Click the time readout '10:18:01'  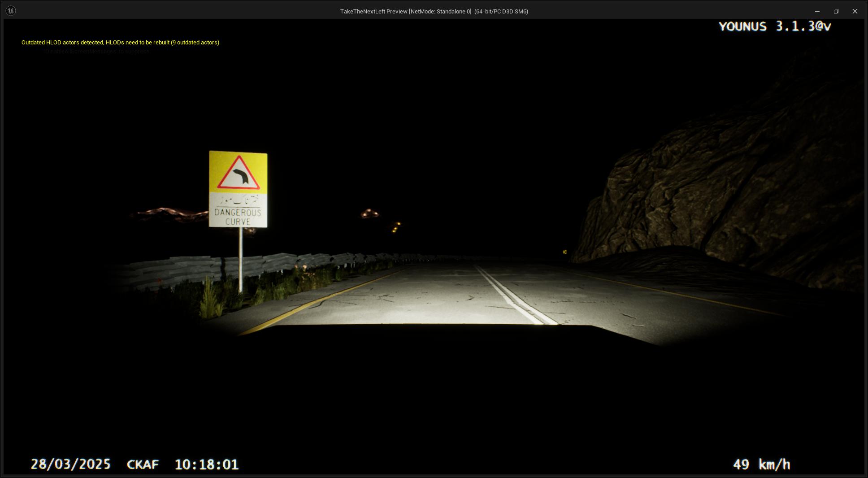(207, 465)
